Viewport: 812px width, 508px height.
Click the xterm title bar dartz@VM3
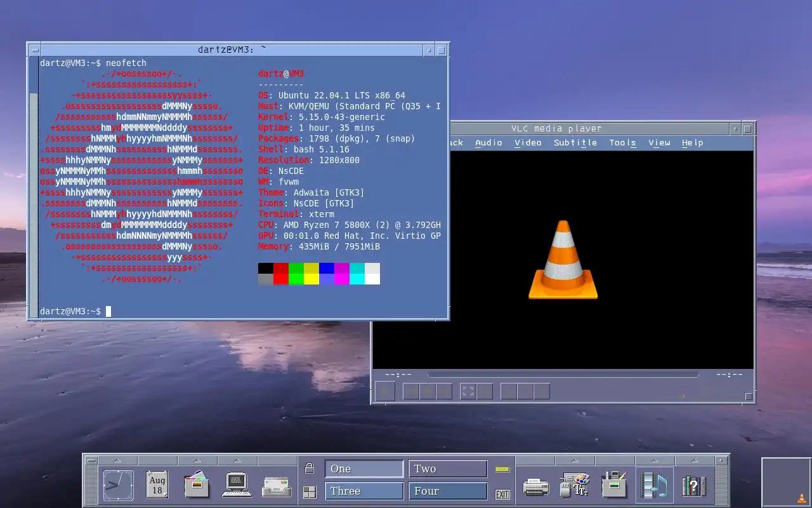232,50
